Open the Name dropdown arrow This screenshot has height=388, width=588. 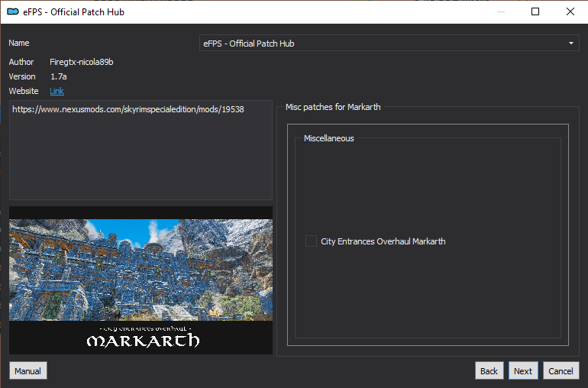pos(570,44)
